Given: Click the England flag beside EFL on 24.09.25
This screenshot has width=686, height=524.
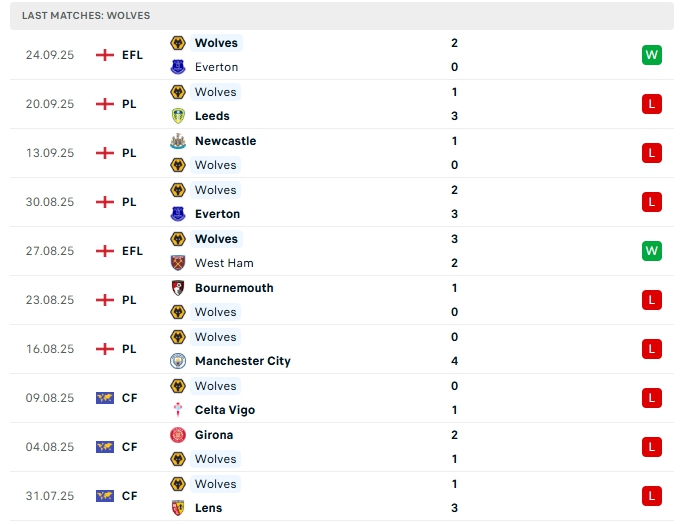Looking at the screenshot, I should pos(105,55).
